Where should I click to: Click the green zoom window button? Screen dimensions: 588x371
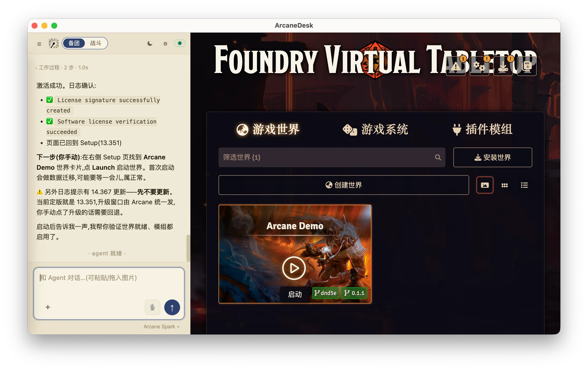click(54, 26)
